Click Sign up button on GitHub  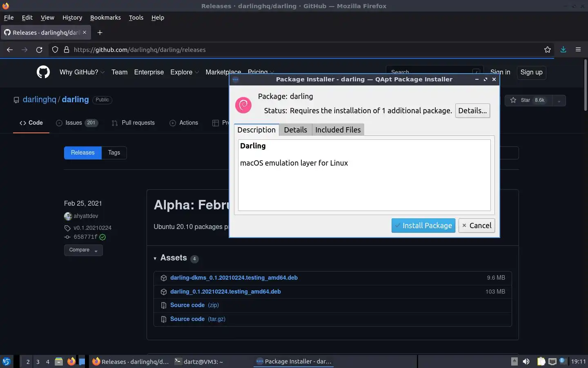coord(531,72)
